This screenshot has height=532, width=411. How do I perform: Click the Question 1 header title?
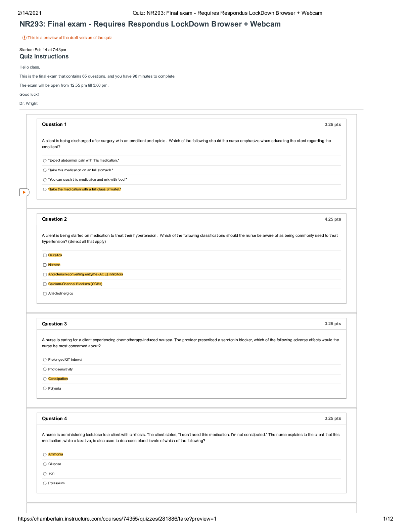[x=54, y=125]
